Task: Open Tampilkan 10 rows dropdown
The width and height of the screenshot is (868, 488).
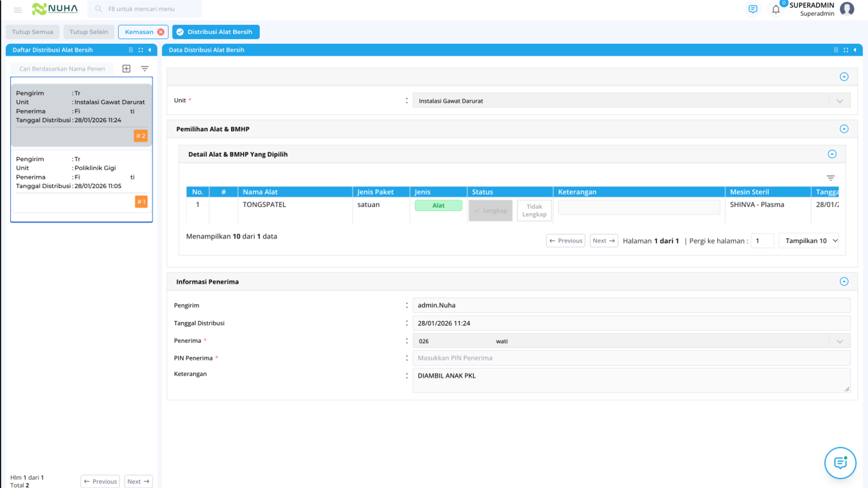Action: pos(809,241)
